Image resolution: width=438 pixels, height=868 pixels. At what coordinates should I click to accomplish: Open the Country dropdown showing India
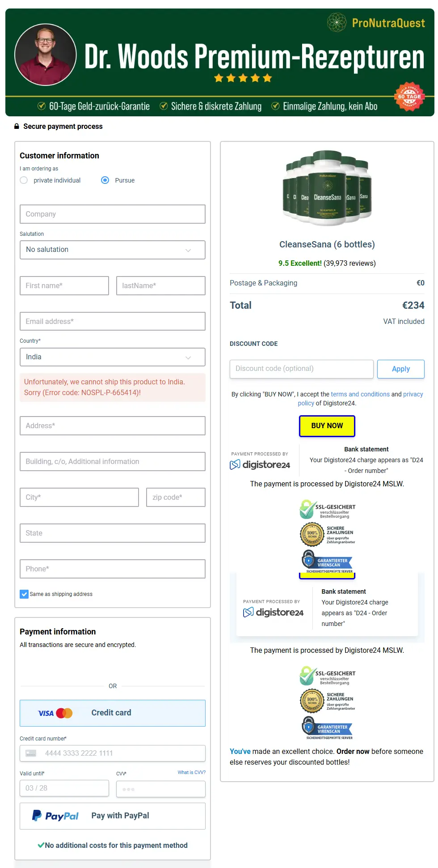click(x=113, y=357)
